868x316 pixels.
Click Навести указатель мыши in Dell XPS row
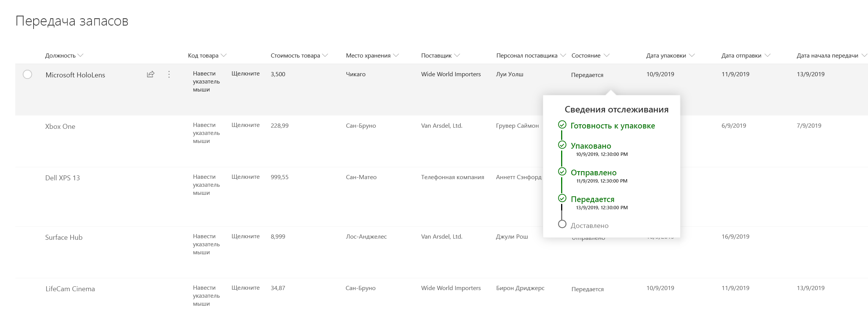[x=206, y=185]
